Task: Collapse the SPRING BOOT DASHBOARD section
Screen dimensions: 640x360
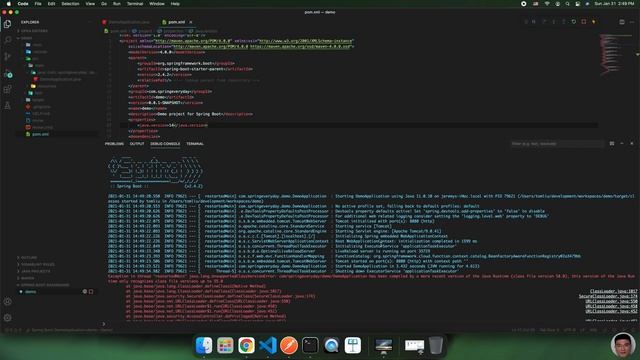Action: [45, 285]
